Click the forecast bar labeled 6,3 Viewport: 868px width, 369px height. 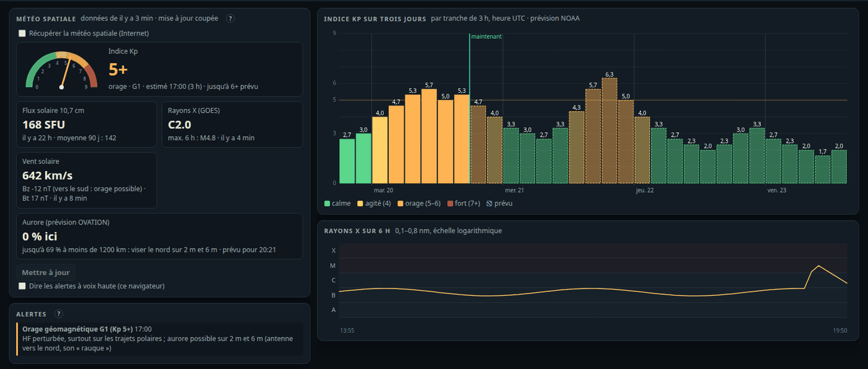[x=609, y=130]
